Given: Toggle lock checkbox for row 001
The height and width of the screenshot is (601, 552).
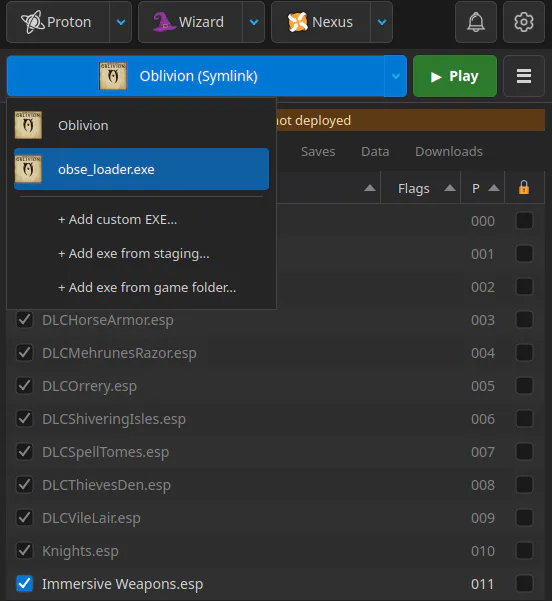Looking at the screenshot, I should coord(524,254).
